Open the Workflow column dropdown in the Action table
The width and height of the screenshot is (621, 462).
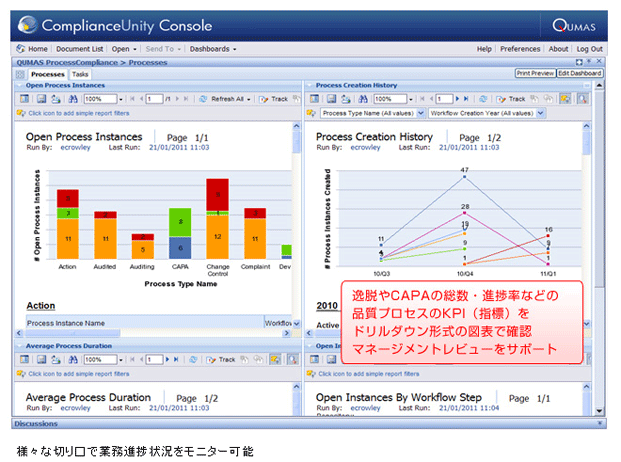click(297, 323)
